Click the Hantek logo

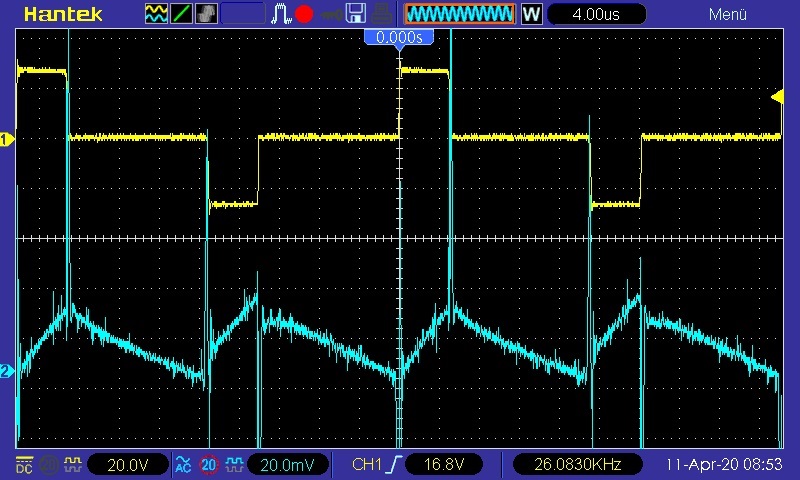tap(63, 14)
